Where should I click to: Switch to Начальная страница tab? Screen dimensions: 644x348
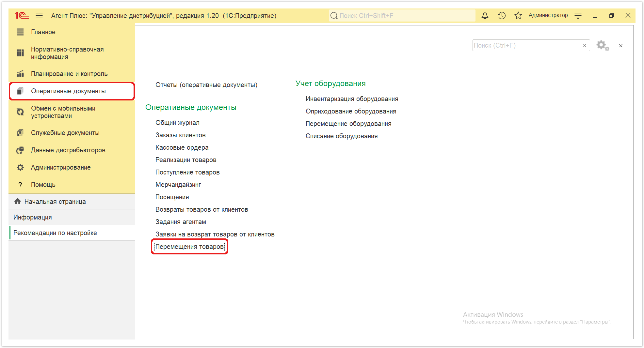72,202
